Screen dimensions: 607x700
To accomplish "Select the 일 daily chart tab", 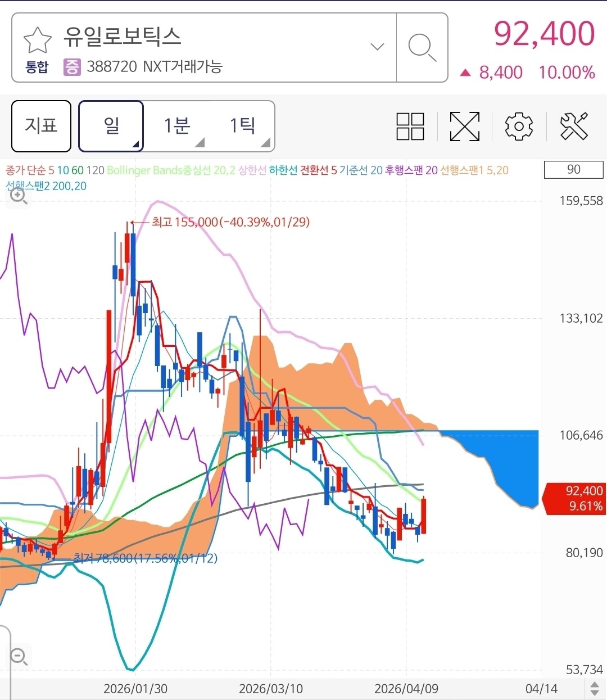I will 111,126.
